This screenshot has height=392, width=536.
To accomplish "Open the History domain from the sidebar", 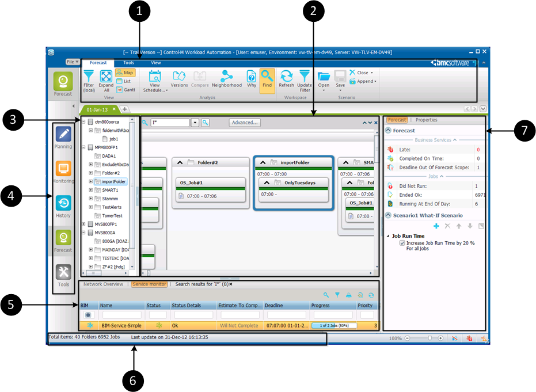I will [63, 203].
